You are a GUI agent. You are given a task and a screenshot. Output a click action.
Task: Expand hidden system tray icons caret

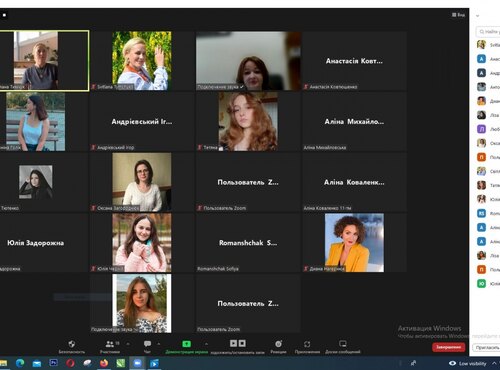(x=495, y=363)
